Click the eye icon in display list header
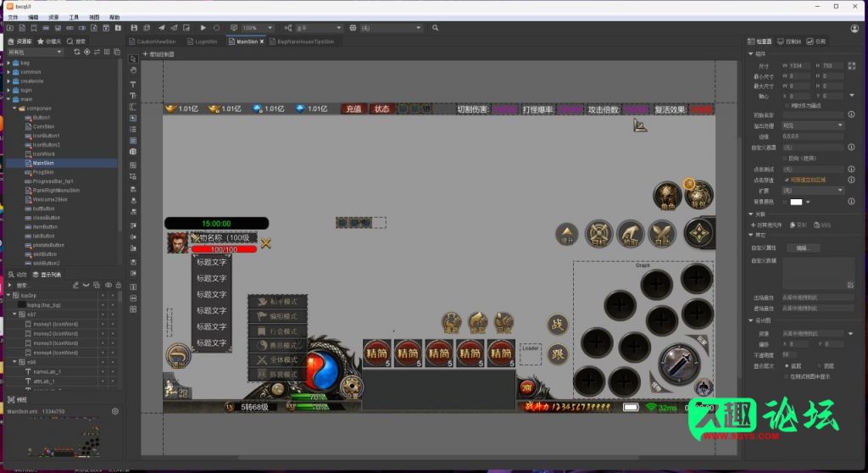The image size is (868, 473). [x=108, y=285]
